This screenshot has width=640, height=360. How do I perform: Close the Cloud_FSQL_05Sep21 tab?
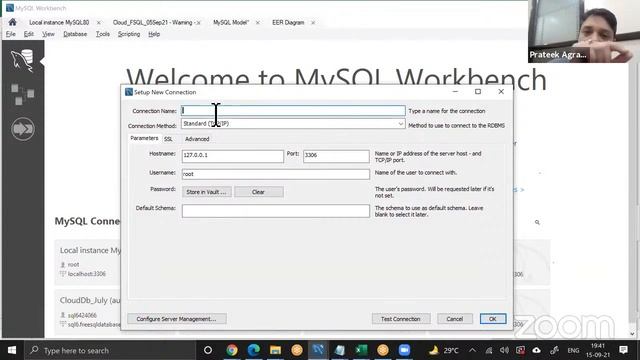tap(199, 23)
